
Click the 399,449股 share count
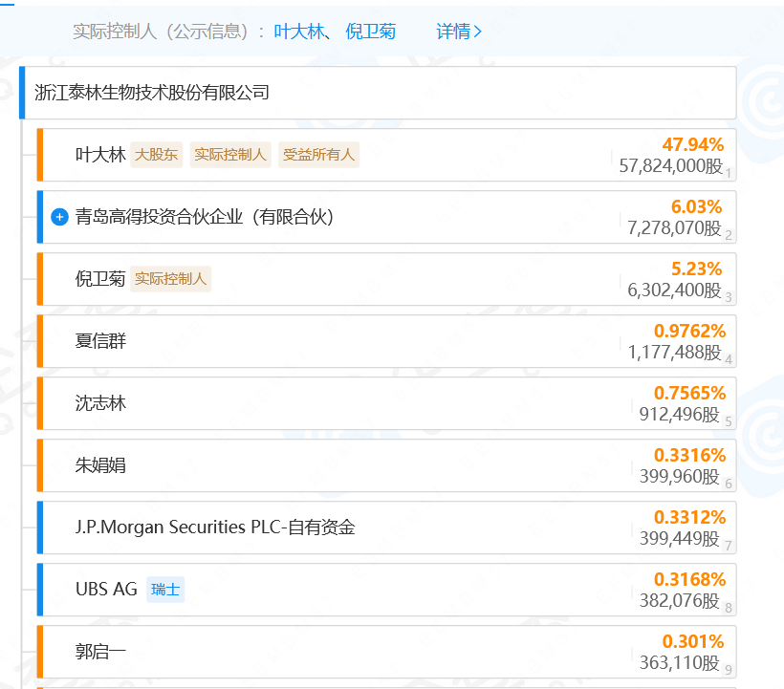point(680,539)
